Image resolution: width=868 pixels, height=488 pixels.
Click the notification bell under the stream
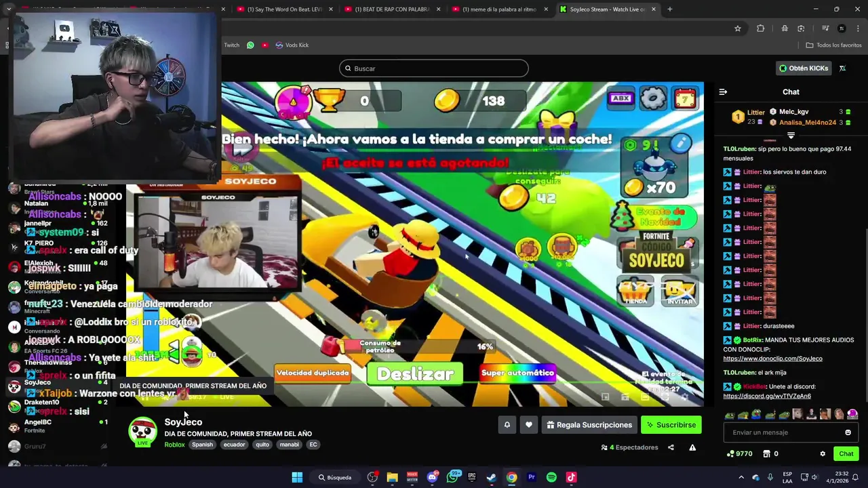pyautogui.click(x=507, y=425)
